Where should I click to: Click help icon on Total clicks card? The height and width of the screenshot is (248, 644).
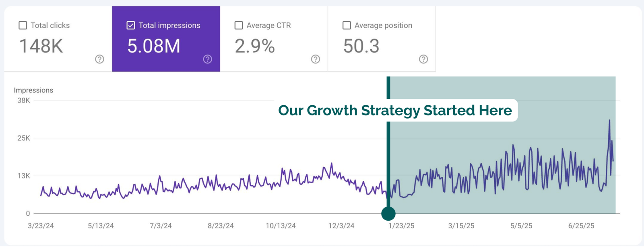click(99, 59)
